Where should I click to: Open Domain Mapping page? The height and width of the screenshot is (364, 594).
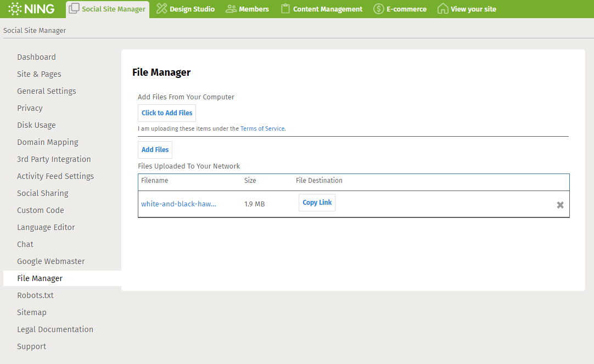[48, 142]
